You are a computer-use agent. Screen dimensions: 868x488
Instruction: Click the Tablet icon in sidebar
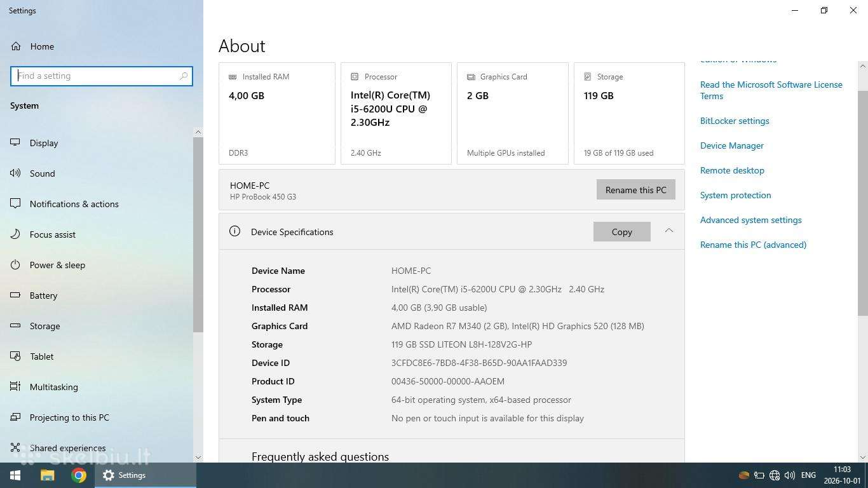pos(15,356)
